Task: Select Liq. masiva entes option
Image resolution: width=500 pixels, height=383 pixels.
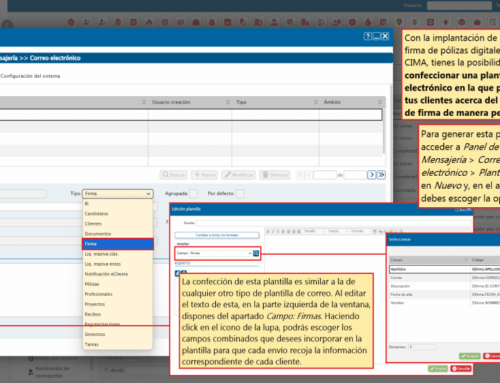Action: 118,264
